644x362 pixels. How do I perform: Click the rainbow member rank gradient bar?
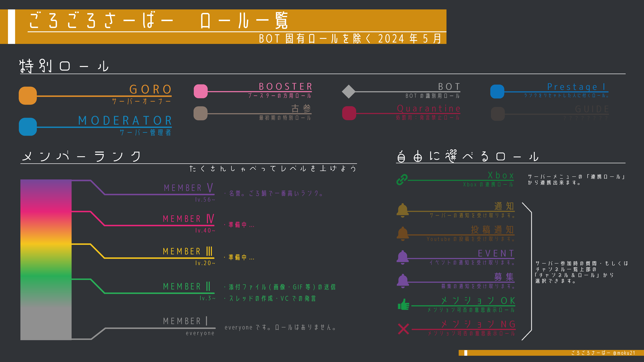pyautogui.click(x=46, y=260)
